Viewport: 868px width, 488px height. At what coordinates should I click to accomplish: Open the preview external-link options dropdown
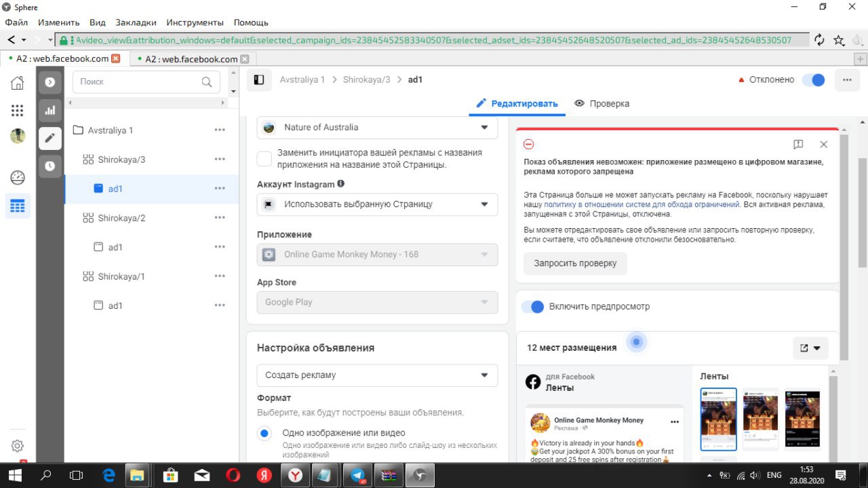tap(810, 348)
